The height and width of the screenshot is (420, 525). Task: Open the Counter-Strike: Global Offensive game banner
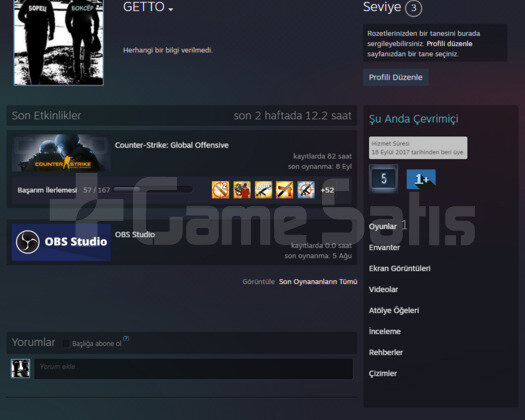pyautogui.click(x=61, y=153)
